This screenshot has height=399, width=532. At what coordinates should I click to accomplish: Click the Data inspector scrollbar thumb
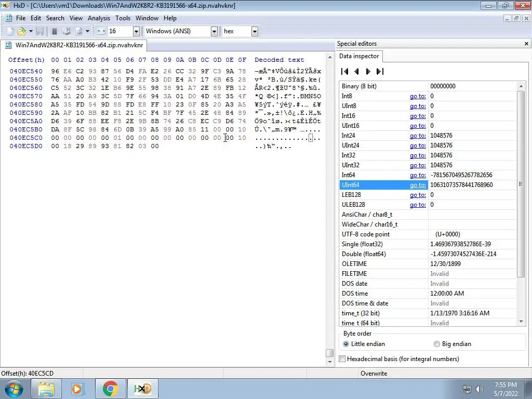coord(521,184)
